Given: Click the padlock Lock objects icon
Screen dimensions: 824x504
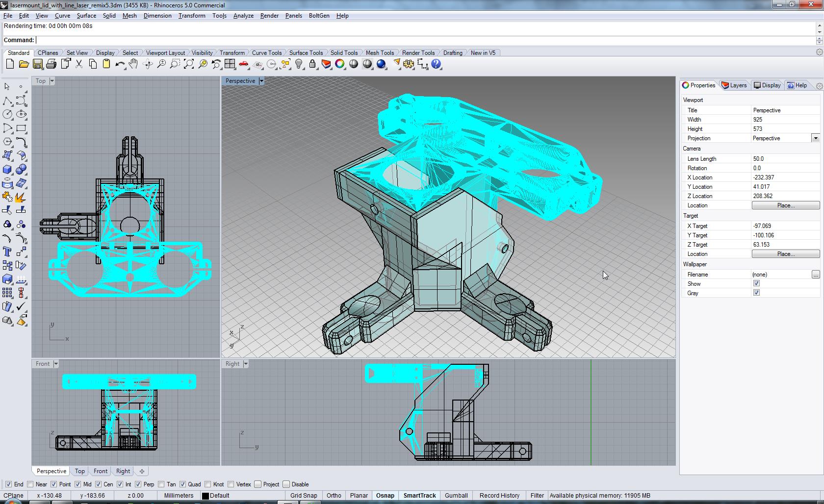Looking at the screenshot, I should [x=312, y=64].
